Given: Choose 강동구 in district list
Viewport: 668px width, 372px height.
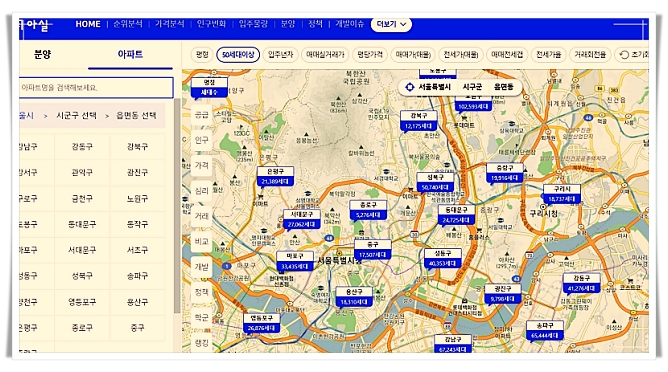Looking at the screenshot, I should click(x=82, y=147).
